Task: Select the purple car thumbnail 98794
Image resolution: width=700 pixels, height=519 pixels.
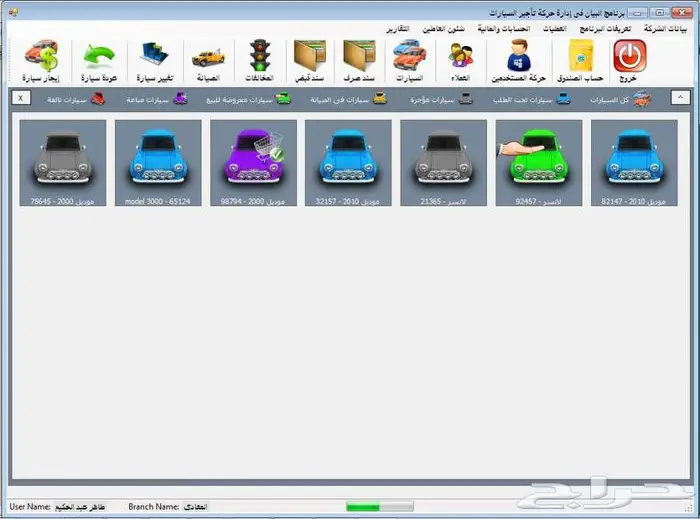Action: coord(253,164)
